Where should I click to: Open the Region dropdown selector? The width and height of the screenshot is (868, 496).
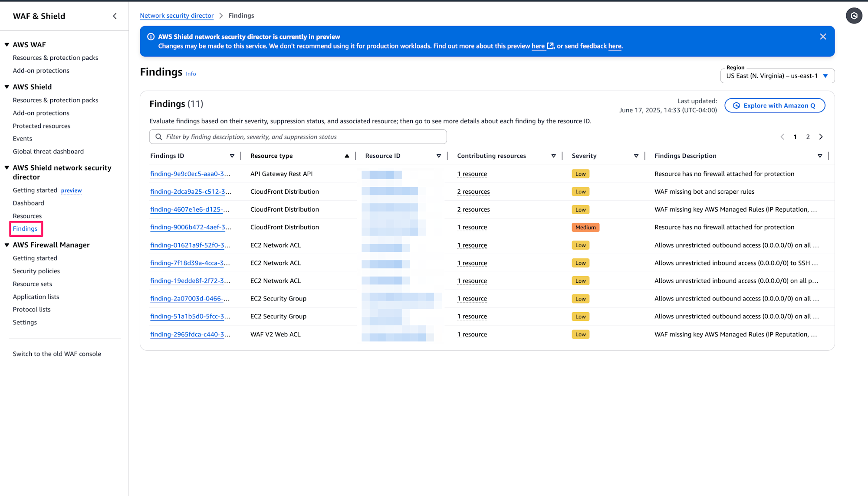[x=777, y=76]
